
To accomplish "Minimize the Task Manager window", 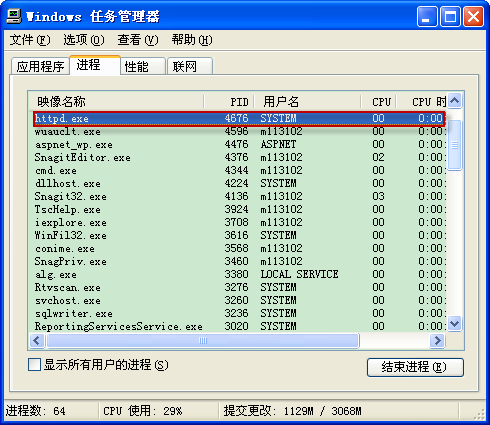I will [427, 16].
